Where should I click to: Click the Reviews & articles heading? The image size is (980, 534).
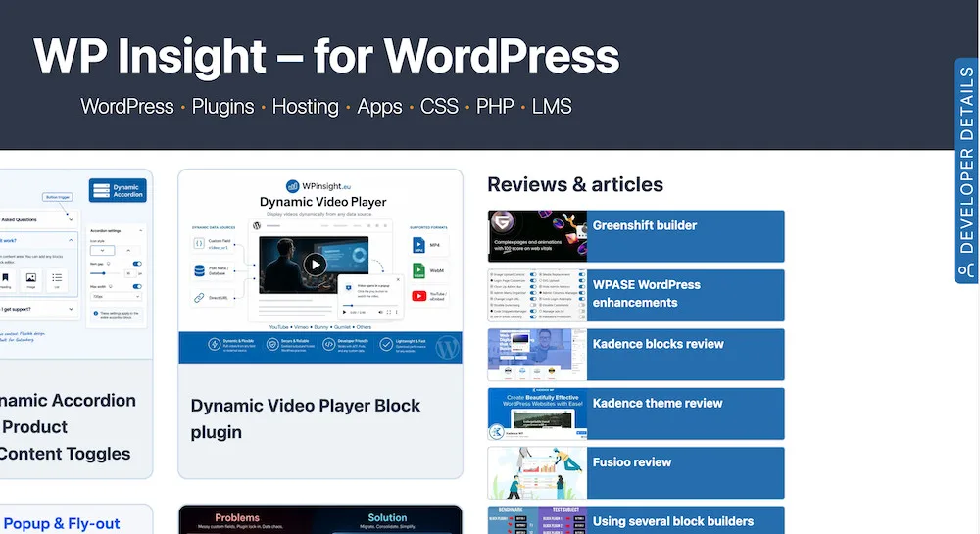575,185
